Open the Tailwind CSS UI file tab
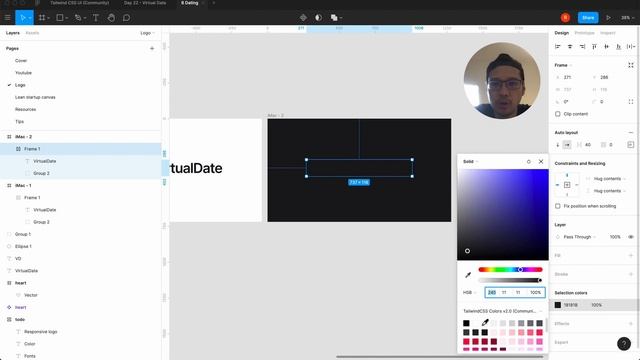 pos(80,3)
